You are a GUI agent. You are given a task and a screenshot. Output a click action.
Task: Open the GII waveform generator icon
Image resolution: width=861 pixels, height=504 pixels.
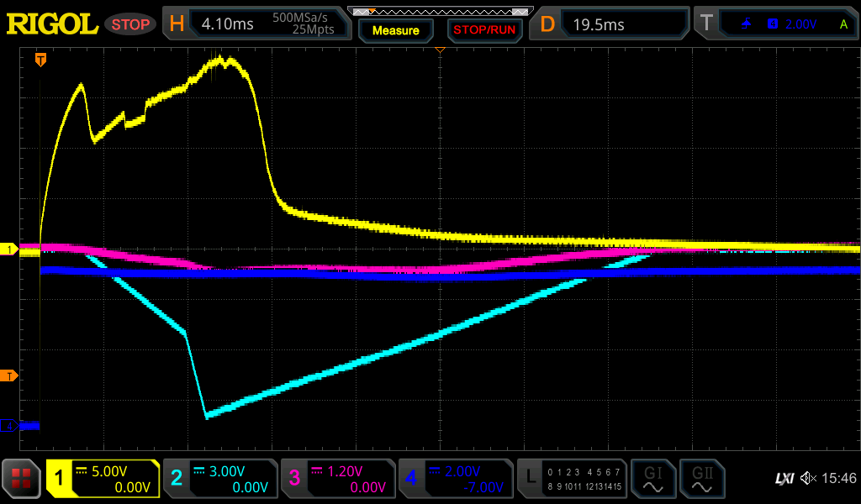[702, 479]
